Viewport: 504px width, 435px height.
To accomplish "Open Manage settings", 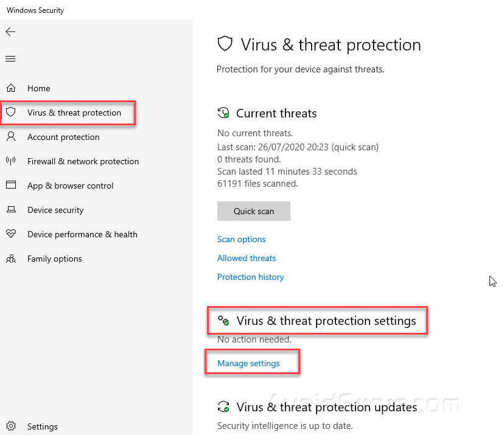I will (x=248, y=363).
